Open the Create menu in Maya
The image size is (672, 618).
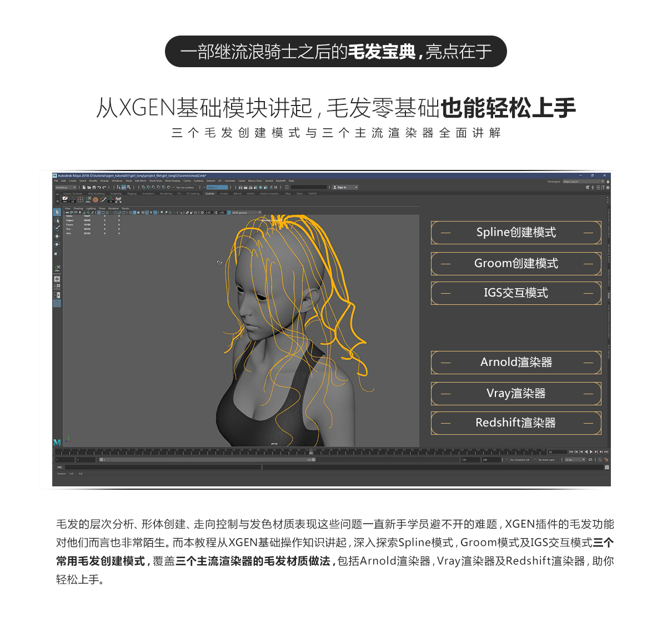72,181
